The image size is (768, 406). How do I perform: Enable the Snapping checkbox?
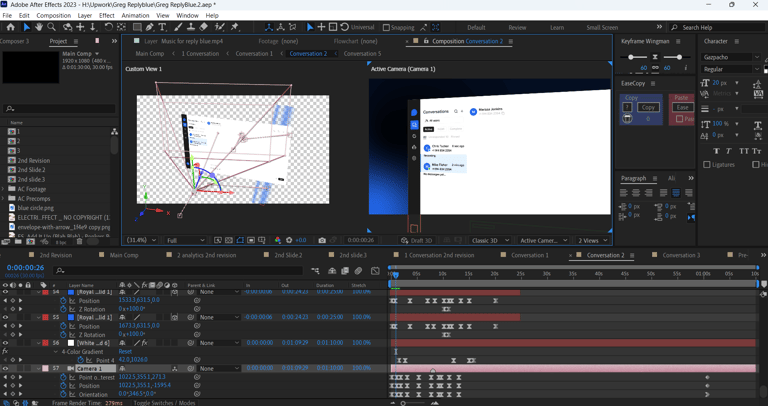coord(386,27)
